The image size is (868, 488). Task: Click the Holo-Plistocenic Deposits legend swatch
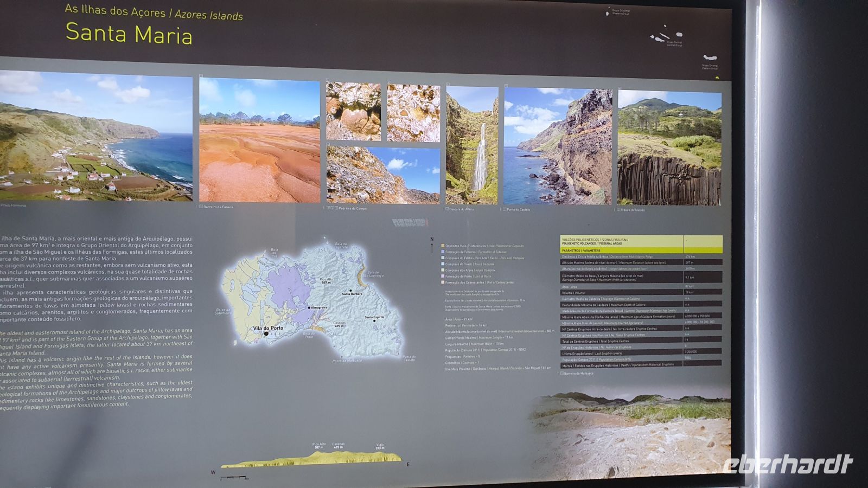coord(443,246)
